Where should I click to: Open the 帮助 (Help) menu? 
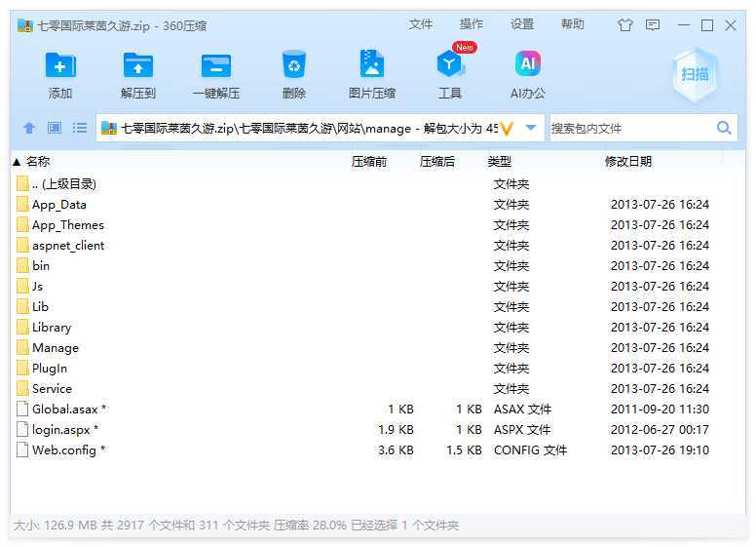[573, 24]
